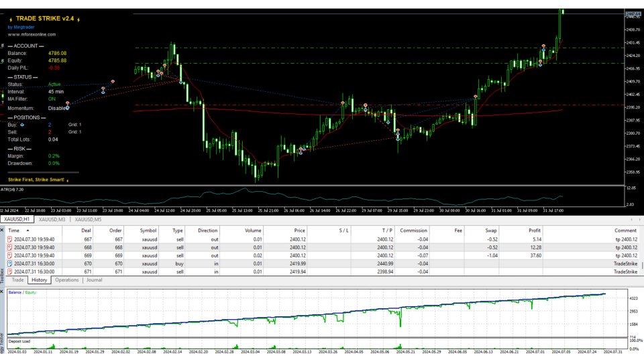Click the 0.02 volume cell
The height and width of the screenshot is (362, 644).
coord(257,255)
